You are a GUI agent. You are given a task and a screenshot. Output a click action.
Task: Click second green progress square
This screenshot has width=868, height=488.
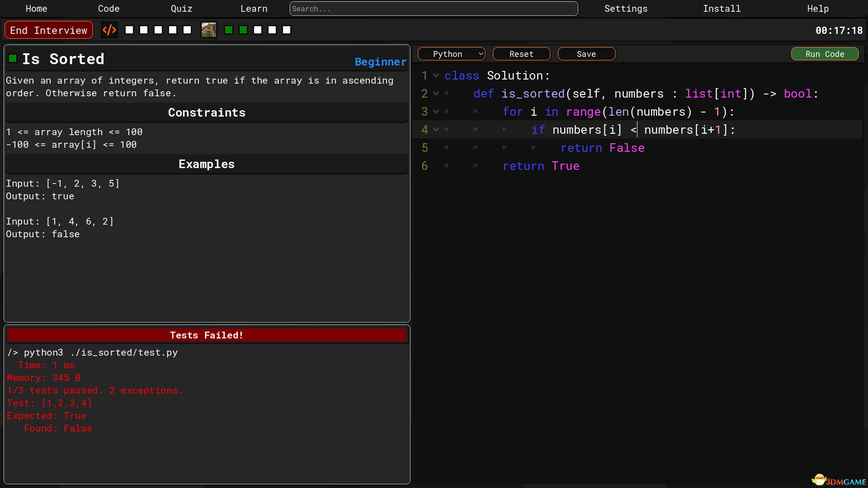pyautogui.click(x=243, y=30)
